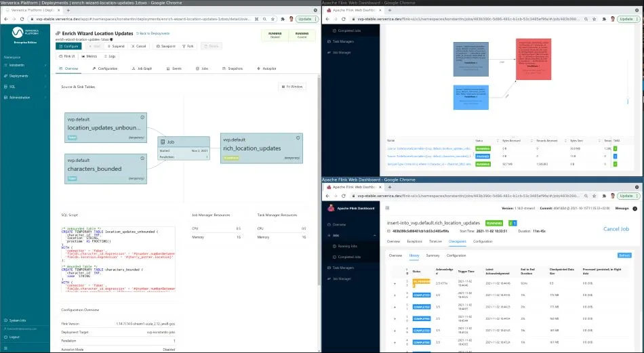The image size is (644, 353).
Task: Create a Savepoint for the deployment
Action: [165, 46]
